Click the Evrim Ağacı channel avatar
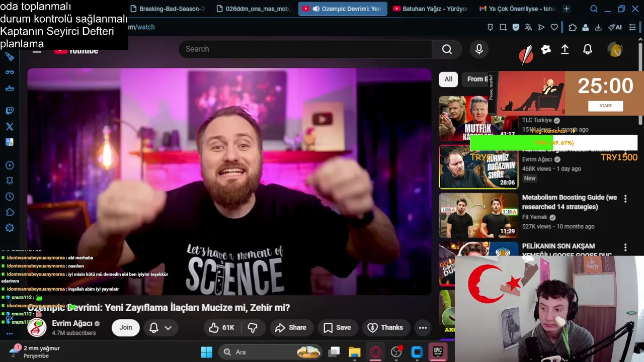Image resolution: width=644 pixels, height=362 pixels. 37,328
